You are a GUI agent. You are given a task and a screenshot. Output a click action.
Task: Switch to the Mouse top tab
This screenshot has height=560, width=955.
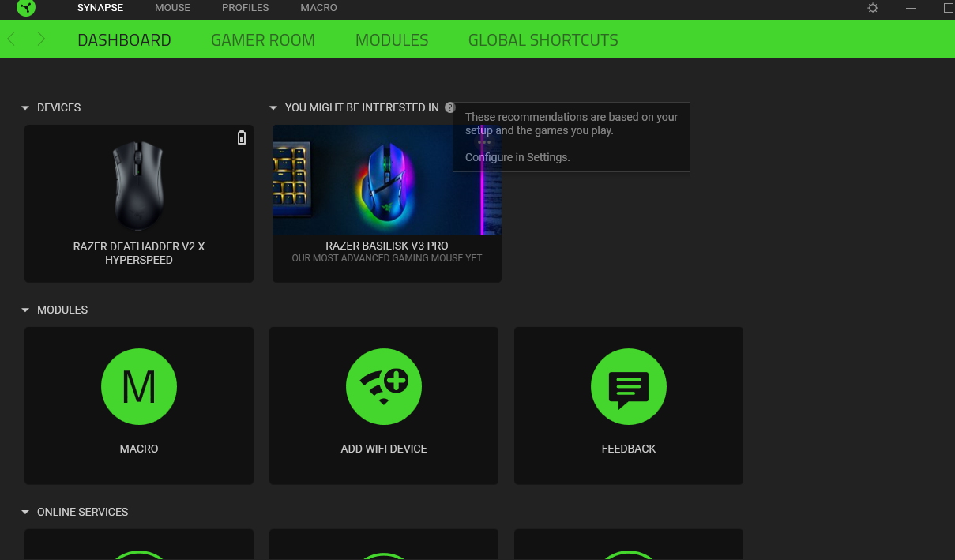click(x=172, y=8)
